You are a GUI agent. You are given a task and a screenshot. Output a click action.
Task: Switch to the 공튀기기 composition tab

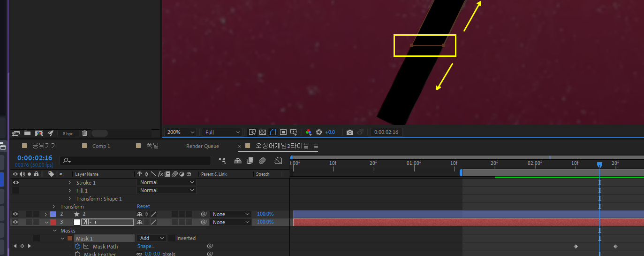click(45, 146)
